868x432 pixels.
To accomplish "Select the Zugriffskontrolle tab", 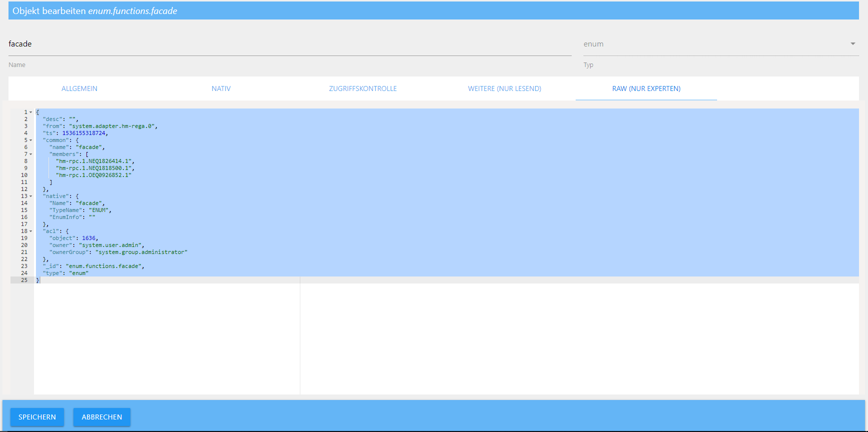I will click(x=363, y=88).
